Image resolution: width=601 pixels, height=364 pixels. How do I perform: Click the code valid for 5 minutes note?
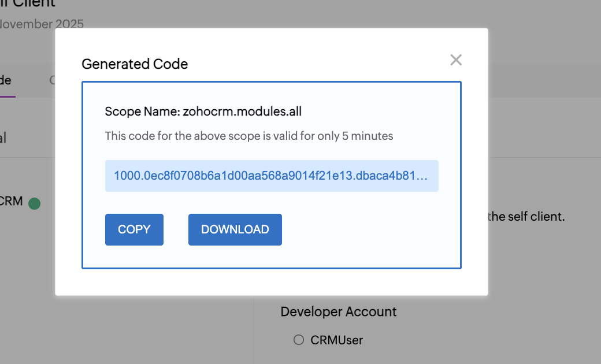click(x=249, y=136)
